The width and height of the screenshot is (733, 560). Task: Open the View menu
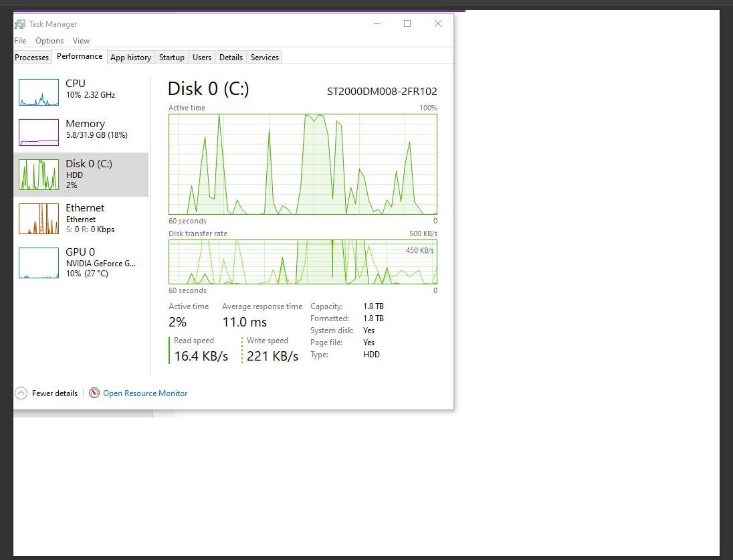[81, 41]
